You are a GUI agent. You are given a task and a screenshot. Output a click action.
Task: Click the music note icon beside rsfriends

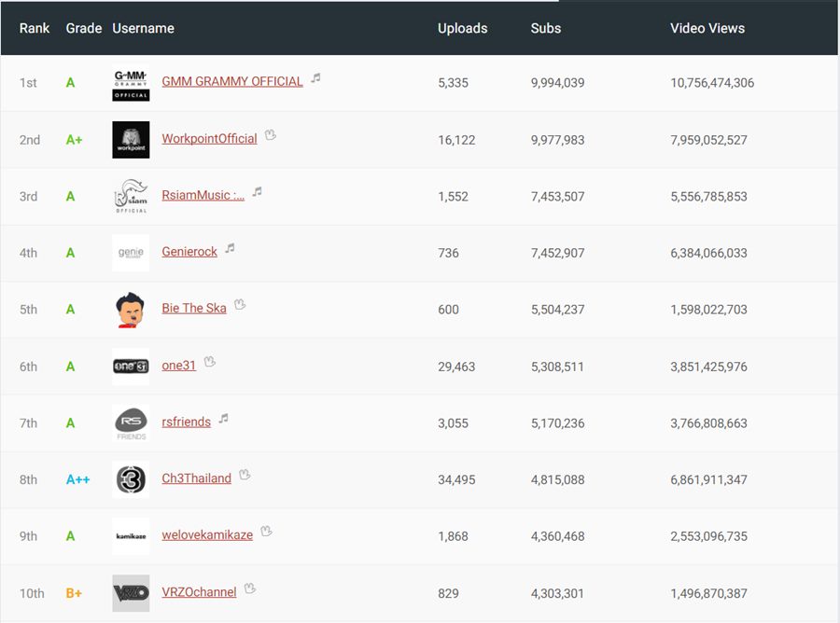click(x=223, y=419)
